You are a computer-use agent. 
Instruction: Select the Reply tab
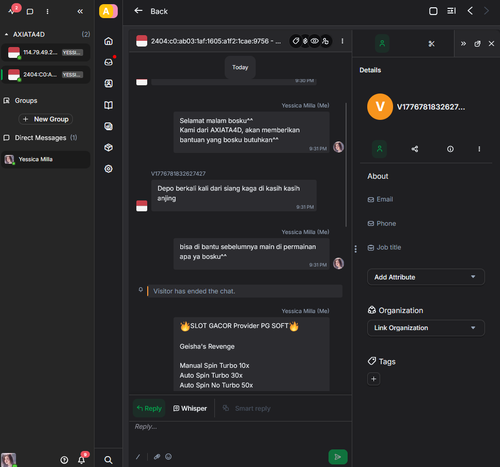point(149,408)
